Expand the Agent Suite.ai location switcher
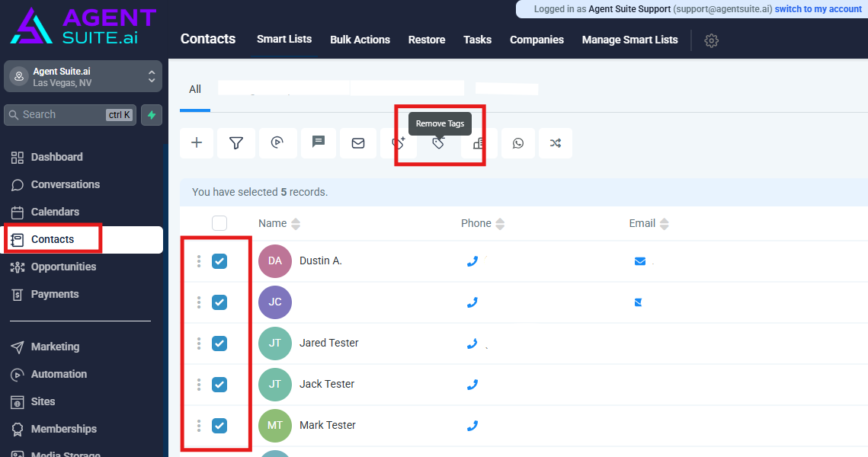 point(83,76)
